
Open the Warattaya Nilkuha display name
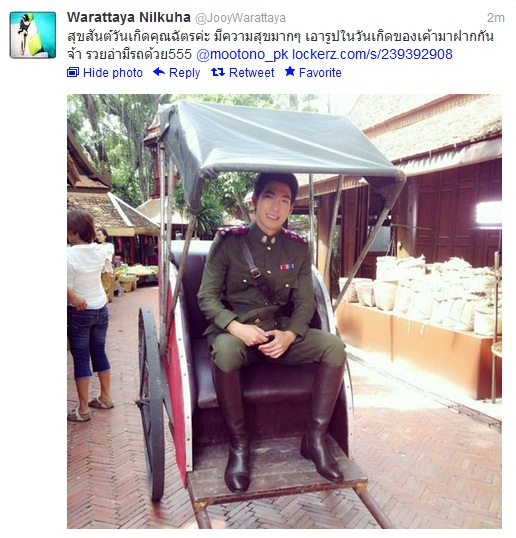[129, 17]
